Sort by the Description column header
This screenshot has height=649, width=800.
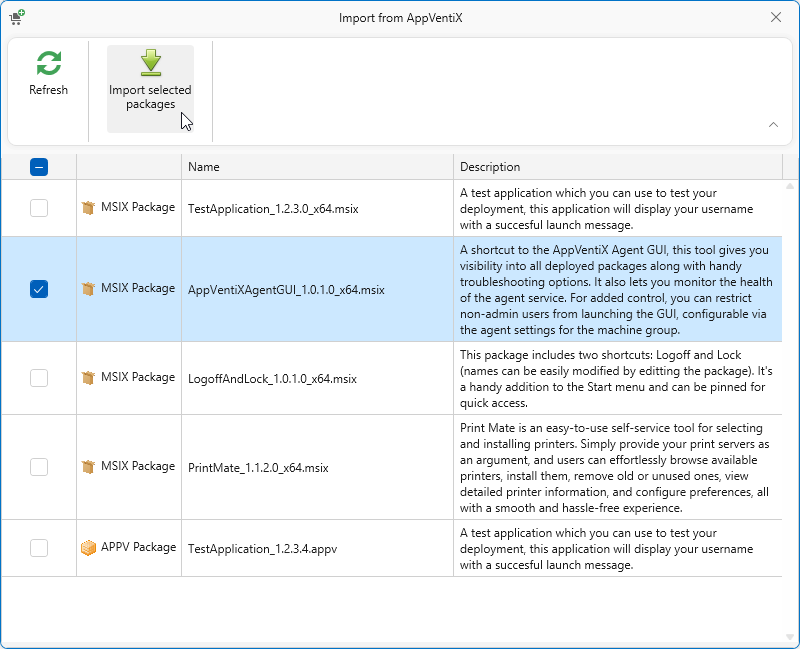pyautogui.click(x=617, y=167)
